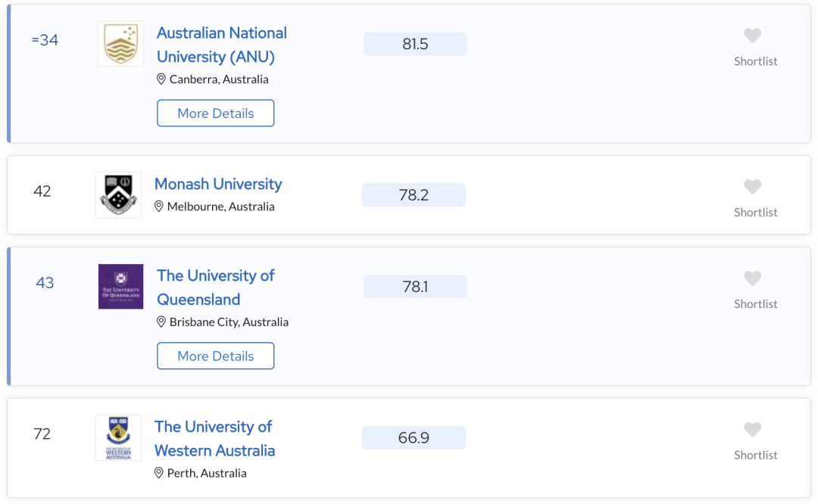Click location pin beside Perth, Australia

tap(159, 473)
